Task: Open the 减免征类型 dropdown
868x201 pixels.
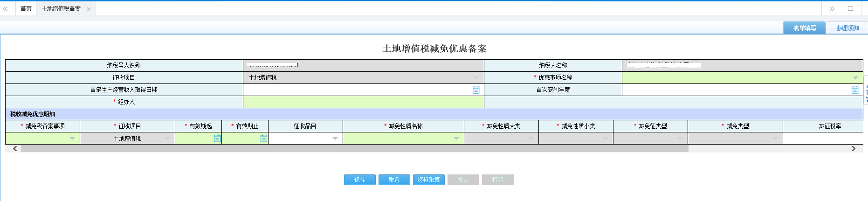Action: coord(680,139)
